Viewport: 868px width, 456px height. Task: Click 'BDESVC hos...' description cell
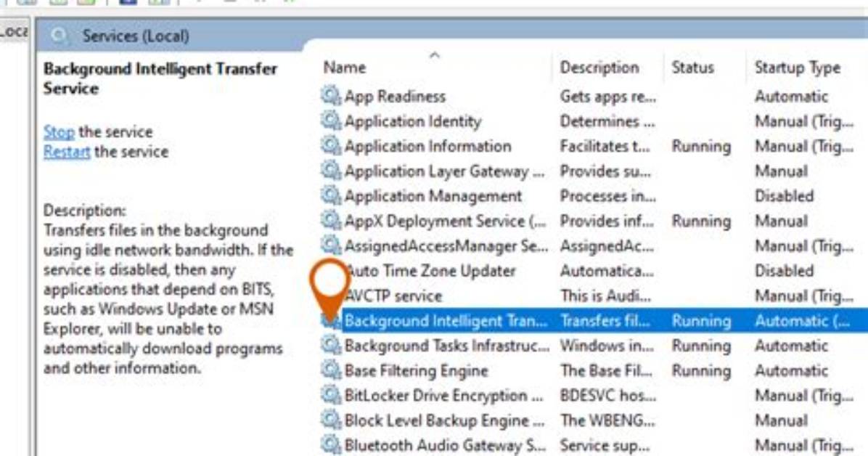click(608, 395)
